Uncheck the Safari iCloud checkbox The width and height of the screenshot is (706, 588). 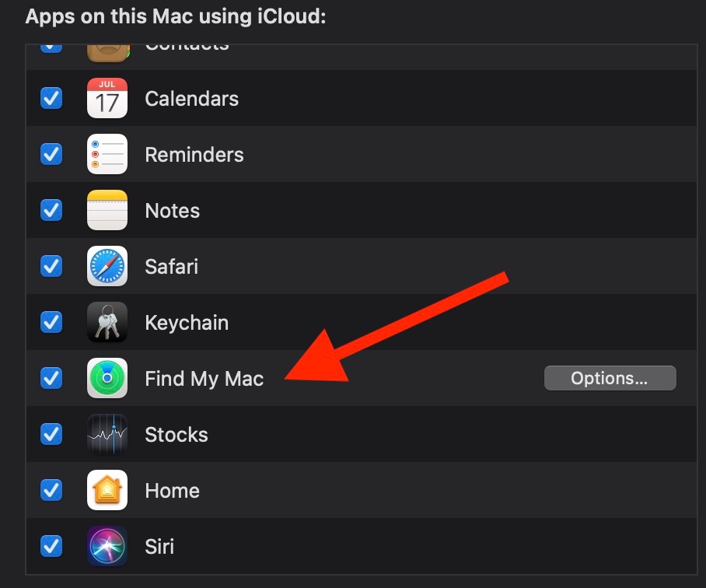[x=51, y=266]
